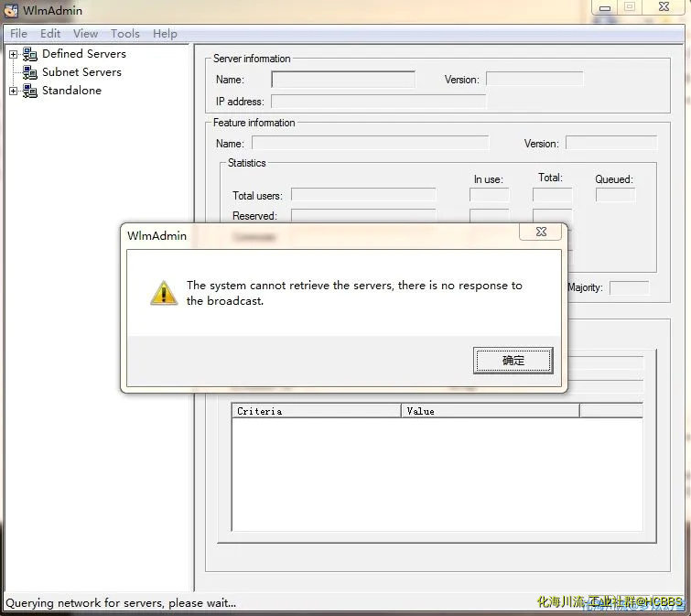691x616 pixels.
Task: Expand the Standalone tree node
Action: coord(13,91)
